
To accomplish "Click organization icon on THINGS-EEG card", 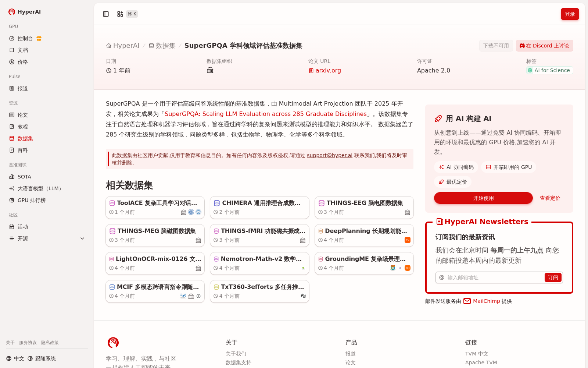I will [x=408, y=212].
